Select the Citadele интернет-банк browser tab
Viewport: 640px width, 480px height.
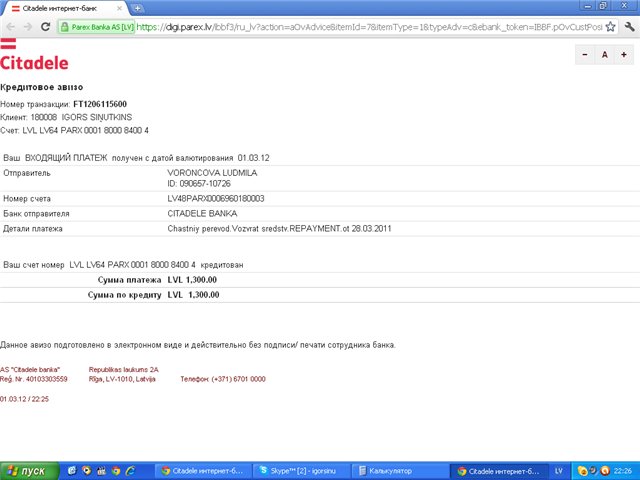[63, 8]
